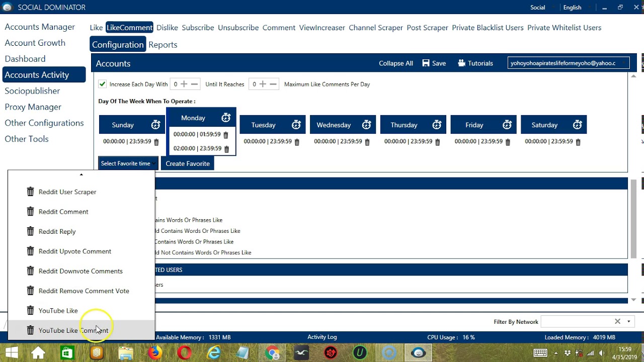
Task: Save the configuration
Action: (434, 63)
